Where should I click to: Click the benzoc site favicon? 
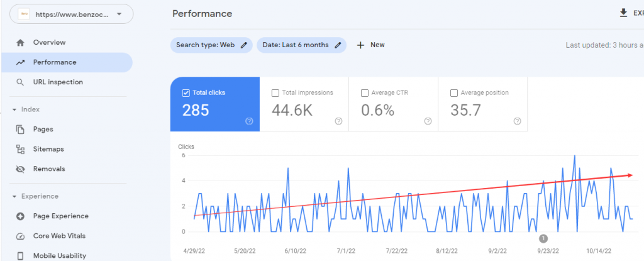(x=25, y=14)
